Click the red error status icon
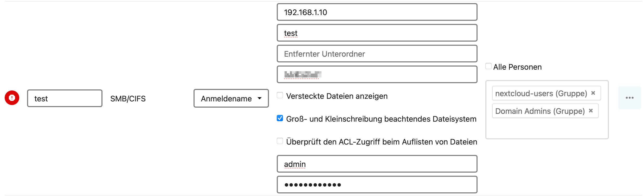This screenshot has width=644, height=196. point(12,98)
